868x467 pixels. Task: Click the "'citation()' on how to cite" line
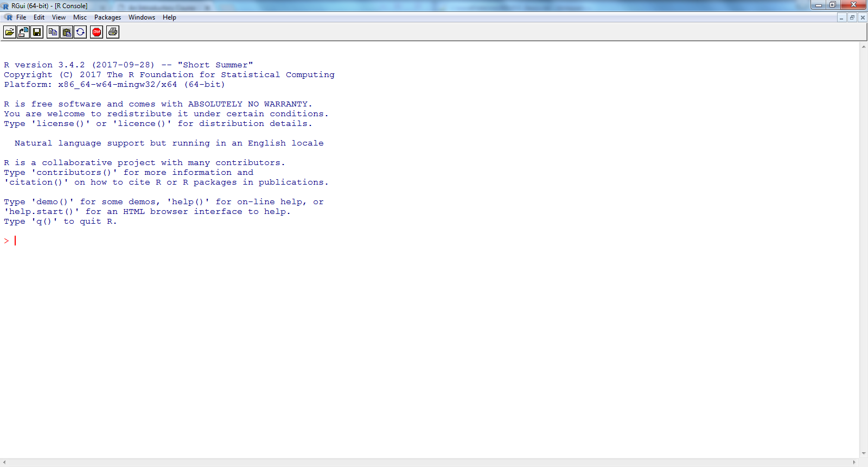166,182
